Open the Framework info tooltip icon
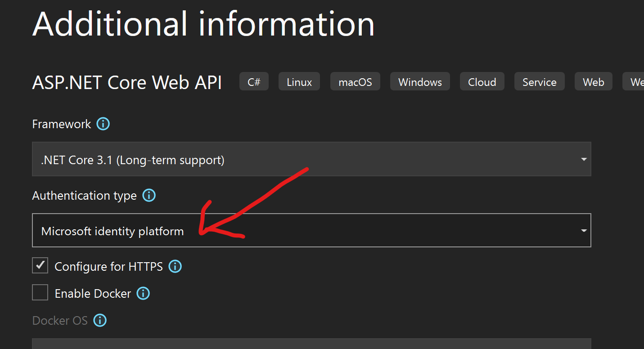The width and height of the screenshot is (644, 349). [103, 124]
